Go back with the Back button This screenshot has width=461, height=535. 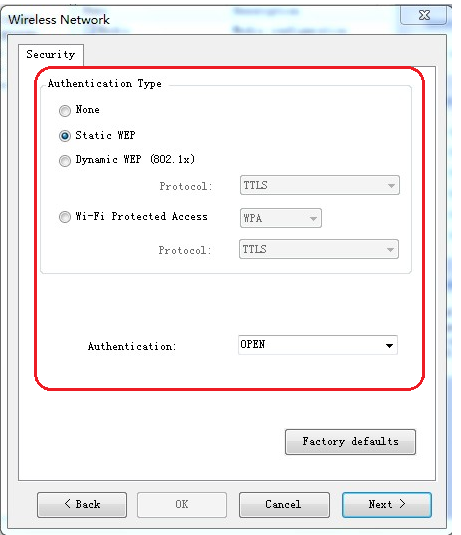coord(82,505)
